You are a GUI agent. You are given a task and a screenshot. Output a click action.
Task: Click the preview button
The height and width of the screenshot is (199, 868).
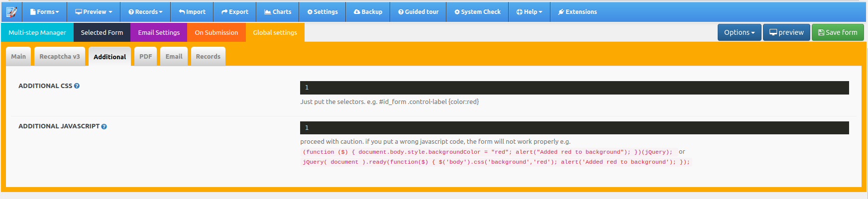pos(786,32)
